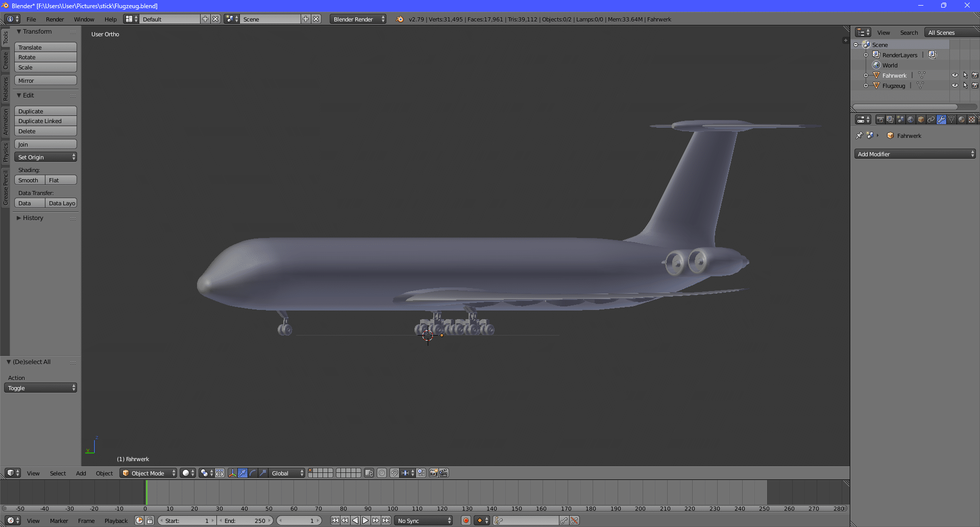Viewport: 980px width, 527px height.
Task: Toggle the Flugzeug object's visibility eye
Action: [954, 85]
